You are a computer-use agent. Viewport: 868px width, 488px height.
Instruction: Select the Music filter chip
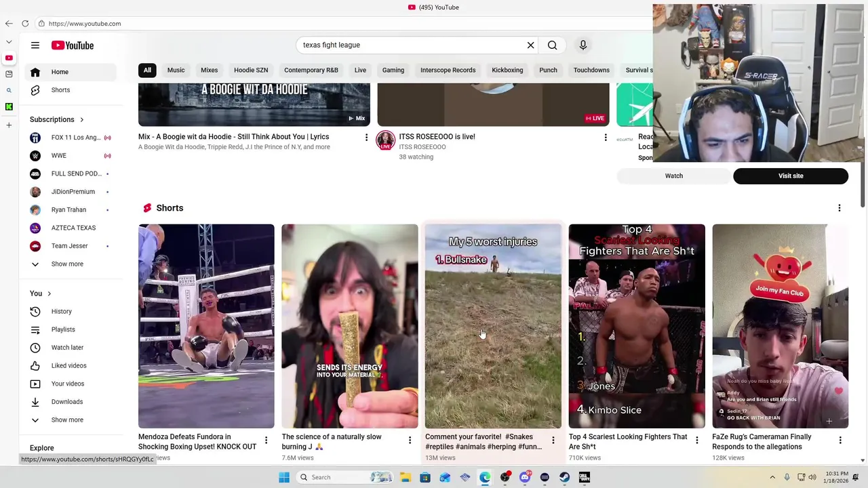pos(176,70)
